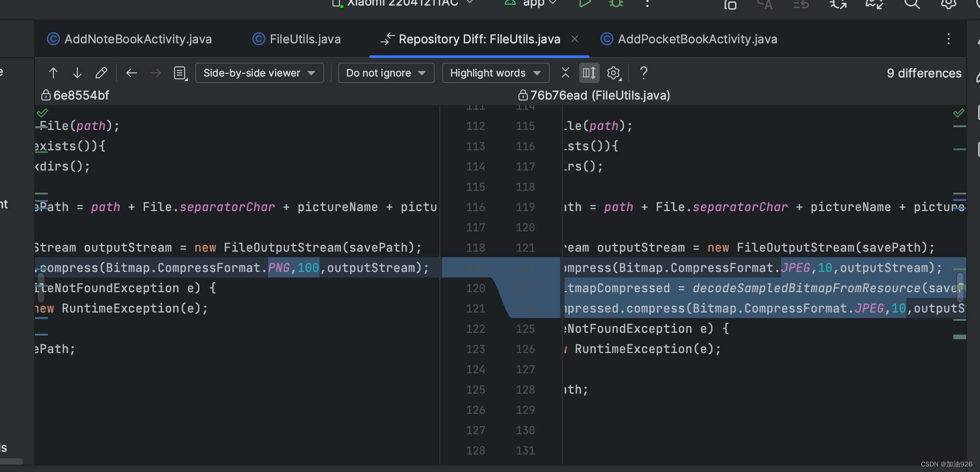
Task: Enable editing with the pencil icon
Action: (101, 72)
